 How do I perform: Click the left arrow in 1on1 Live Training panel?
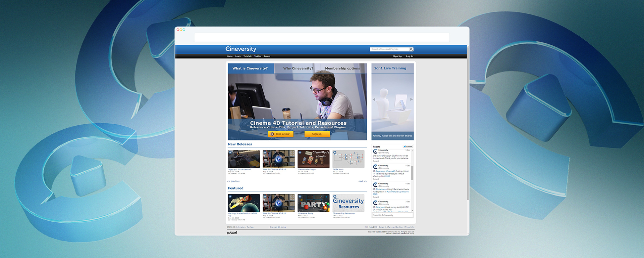click(x=374, y=99)
